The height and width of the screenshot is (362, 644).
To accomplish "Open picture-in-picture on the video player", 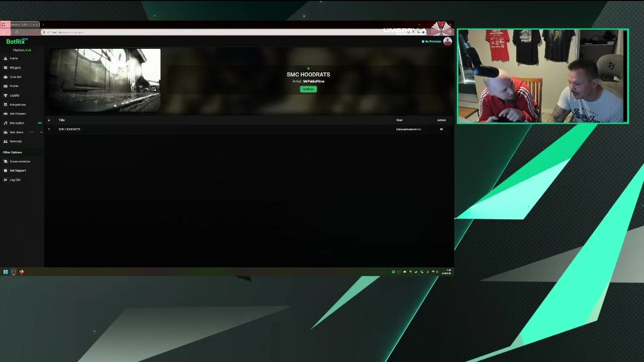I will pos(153,89).
